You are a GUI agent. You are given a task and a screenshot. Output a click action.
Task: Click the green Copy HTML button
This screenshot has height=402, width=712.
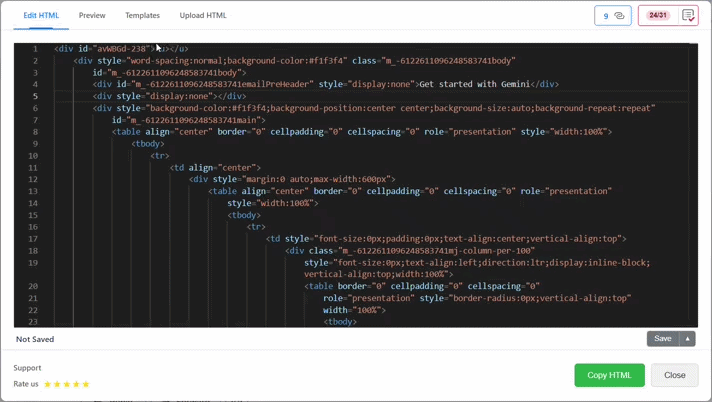pyautogui.click(x=609, y=375)
